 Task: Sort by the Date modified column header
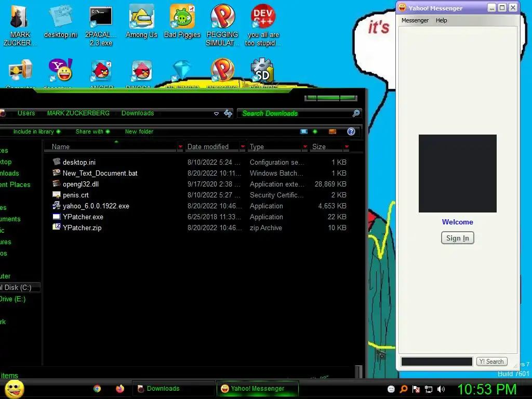click(212, 147)
